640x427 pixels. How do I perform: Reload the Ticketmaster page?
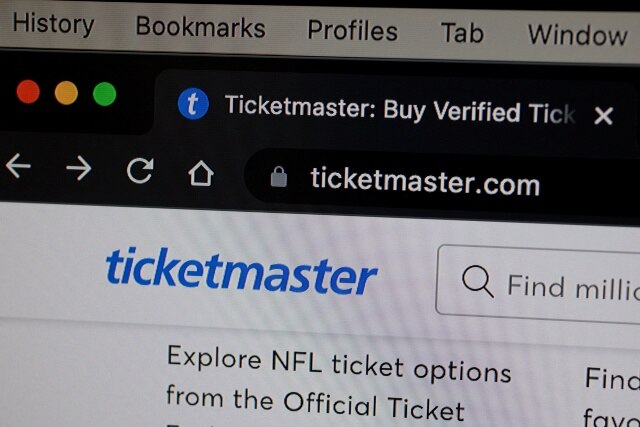(x=140, y=170)
